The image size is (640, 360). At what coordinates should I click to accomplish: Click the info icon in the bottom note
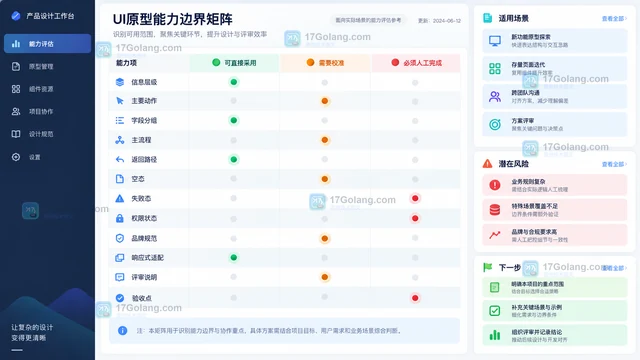point(122,331)
